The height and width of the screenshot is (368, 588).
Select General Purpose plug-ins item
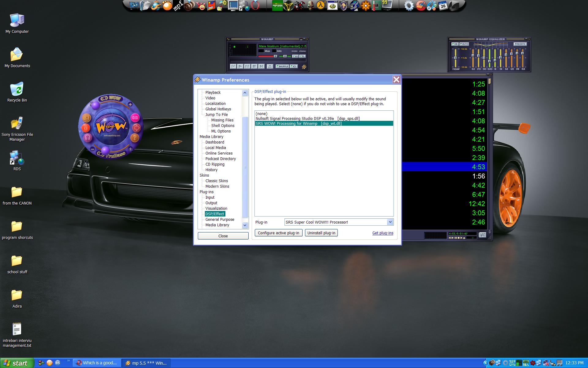point(220,219)
